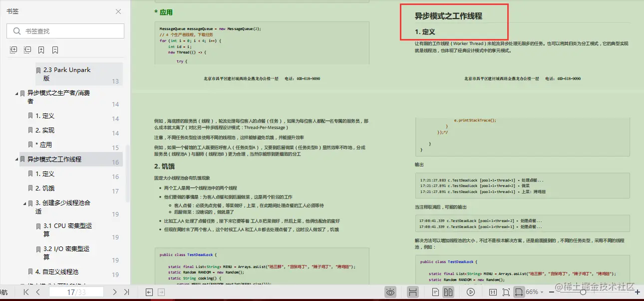Collapse all bookmarks in the panel
The height and width of the screenshot is (301, 644).
point(27,49)
